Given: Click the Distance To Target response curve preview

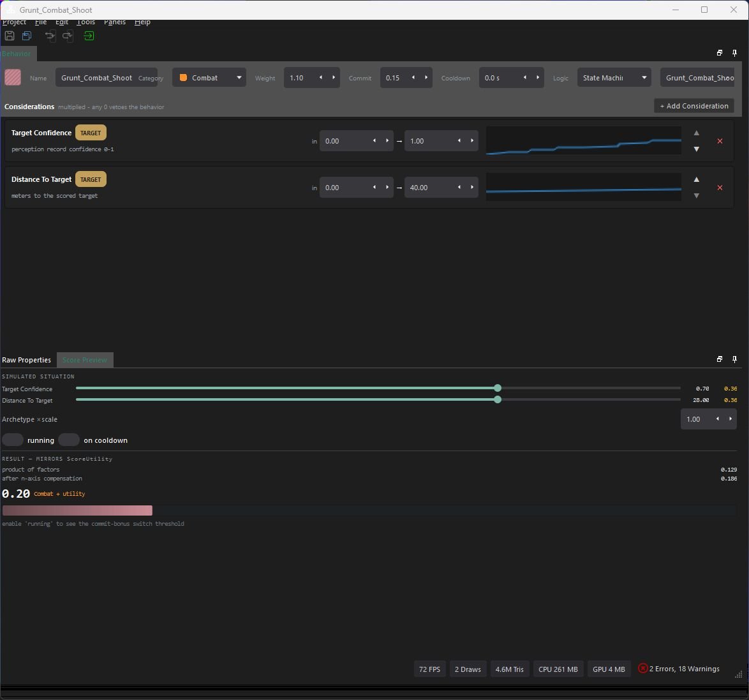Looking at the screenshot, I should (584, 188).
